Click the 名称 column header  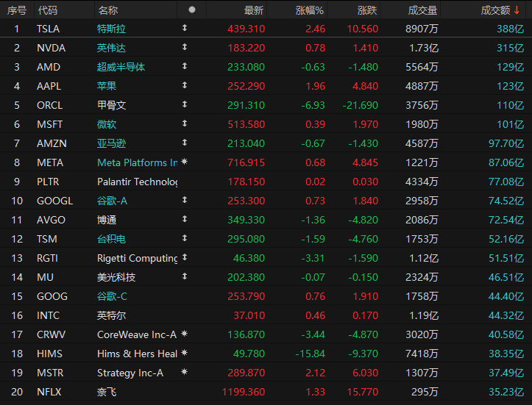107,10
